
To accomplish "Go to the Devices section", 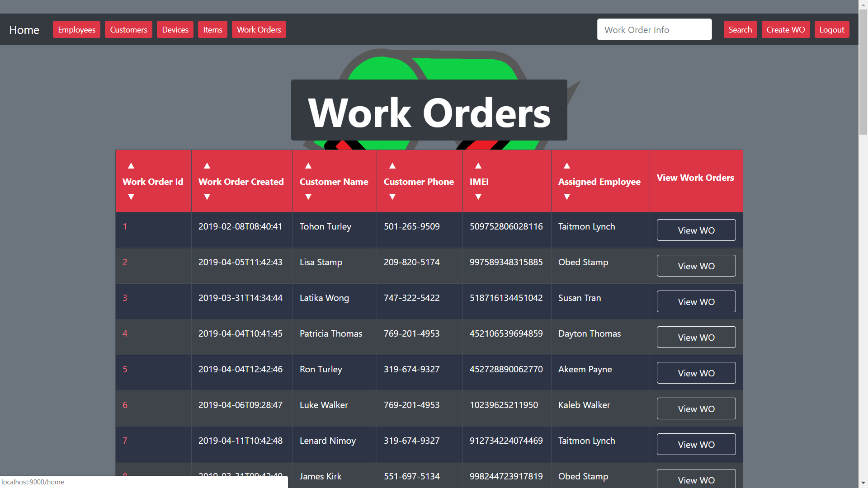I will click(175, 30).
